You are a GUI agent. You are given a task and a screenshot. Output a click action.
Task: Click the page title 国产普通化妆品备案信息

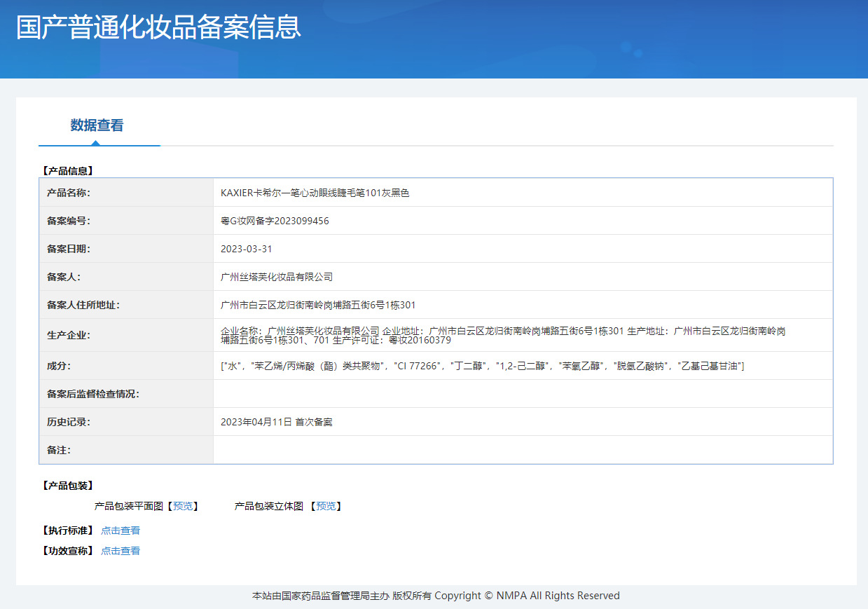coord(158,27)
